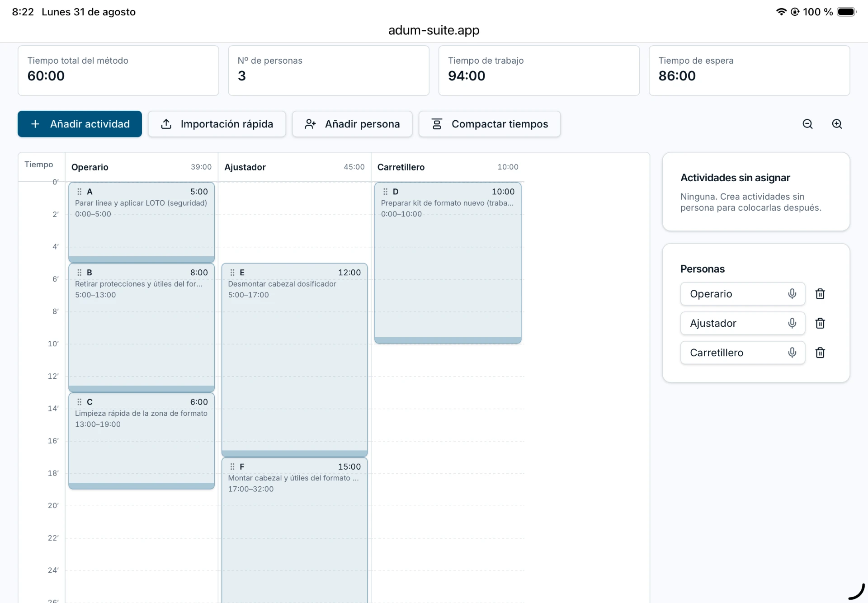Click the Actividades sin asignar heading

click(735, 178)
